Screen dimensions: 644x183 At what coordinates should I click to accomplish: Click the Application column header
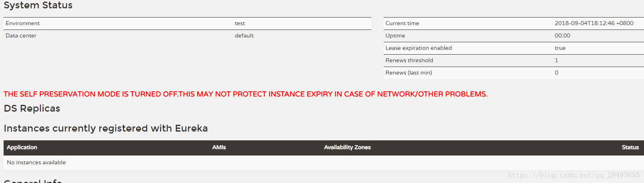click(x=22, y=147)
